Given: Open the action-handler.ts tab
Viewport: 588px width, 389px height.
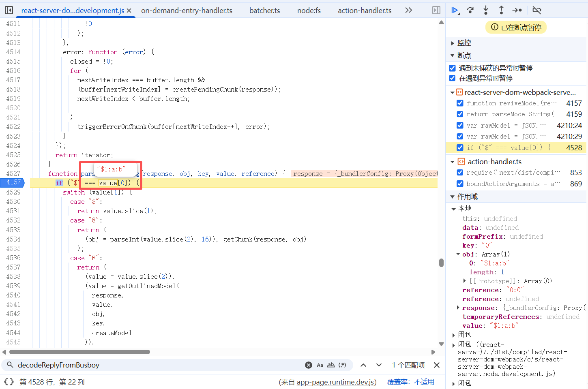Looking at the screenshot, I should [x=365, y=11].
